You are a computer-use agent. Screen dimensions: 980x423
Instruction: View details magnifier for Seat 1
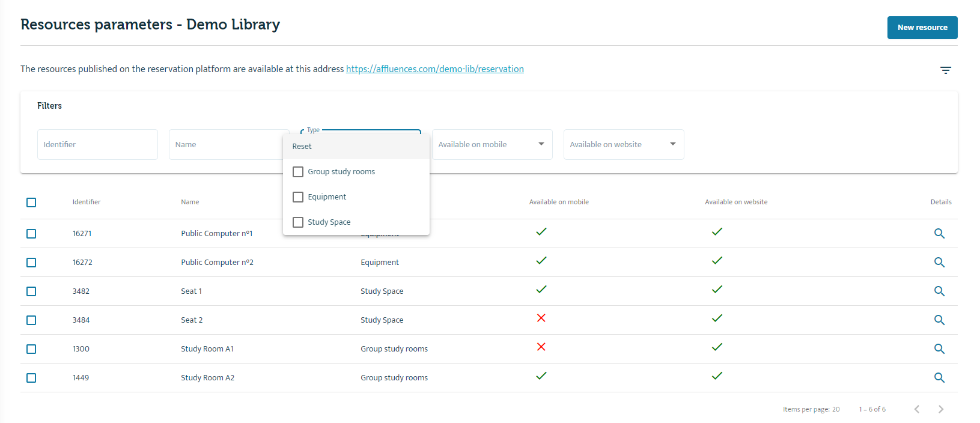939,291
